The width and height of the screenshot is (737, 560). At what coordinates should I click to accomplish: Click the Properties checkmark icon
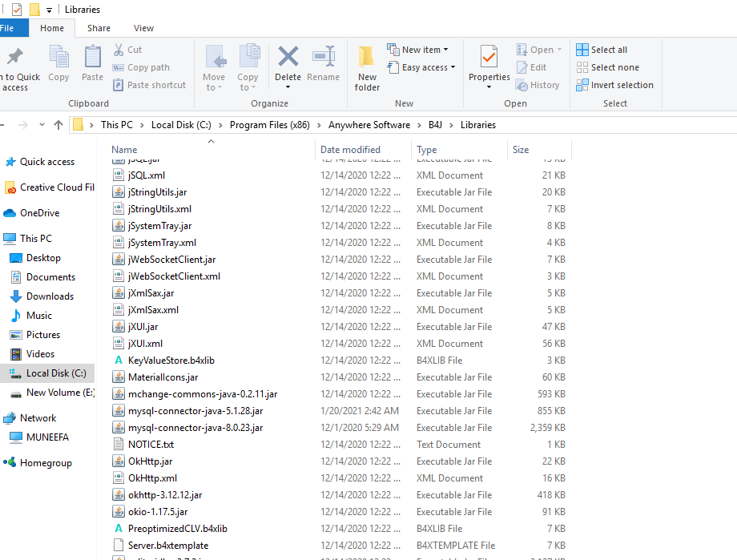489,58
